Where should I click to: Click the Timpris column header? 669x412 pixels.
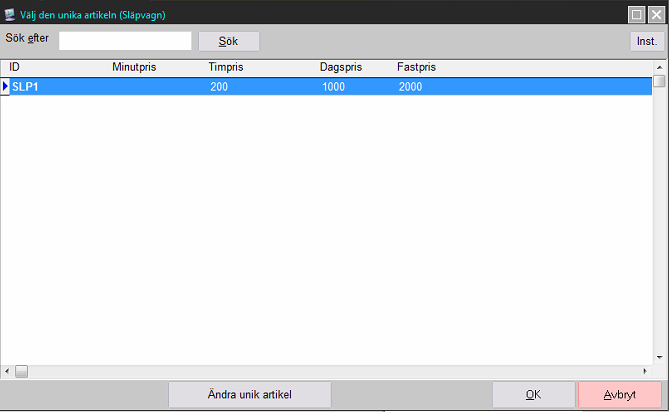point(225,67)
